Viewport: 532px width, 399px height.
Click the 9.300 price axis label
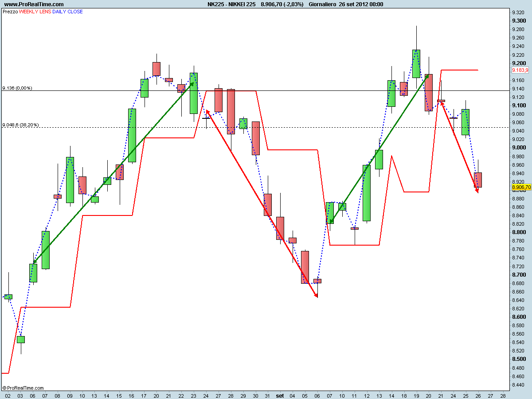tap(519, 21)
